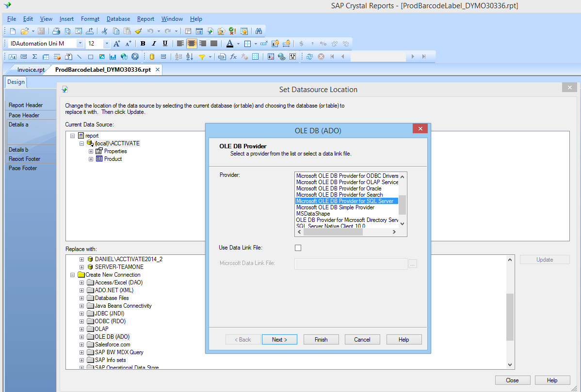Select Microsoft OLE DB Provider for Oracle

pyautogui.click(x=339, y=189)
